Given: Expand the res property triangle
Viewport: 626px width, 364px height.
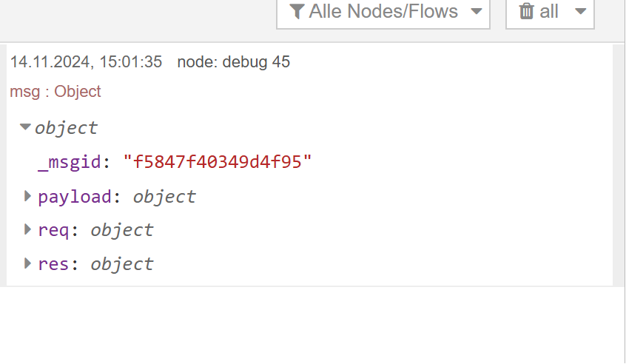Looking at the screenshot, I should tap(28, 263).
